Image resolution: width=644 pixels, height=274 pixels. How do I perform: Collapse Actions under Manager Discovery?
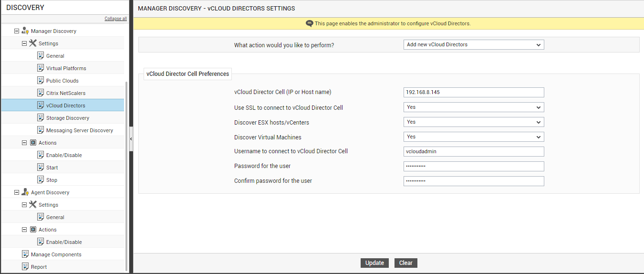point(24,143)
